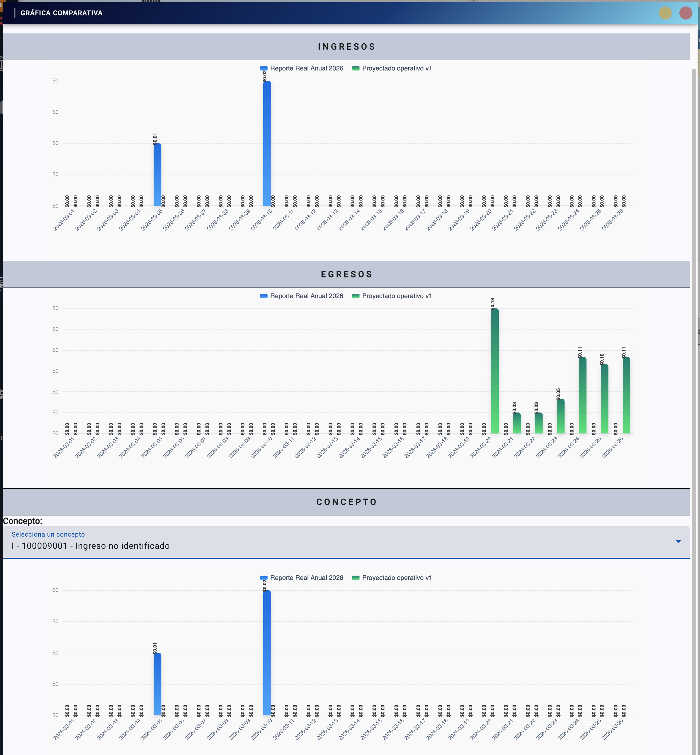
Task: Toggle Reporte Real Anual 2026 in Concepto chart legend
Action: click(302, 578)
